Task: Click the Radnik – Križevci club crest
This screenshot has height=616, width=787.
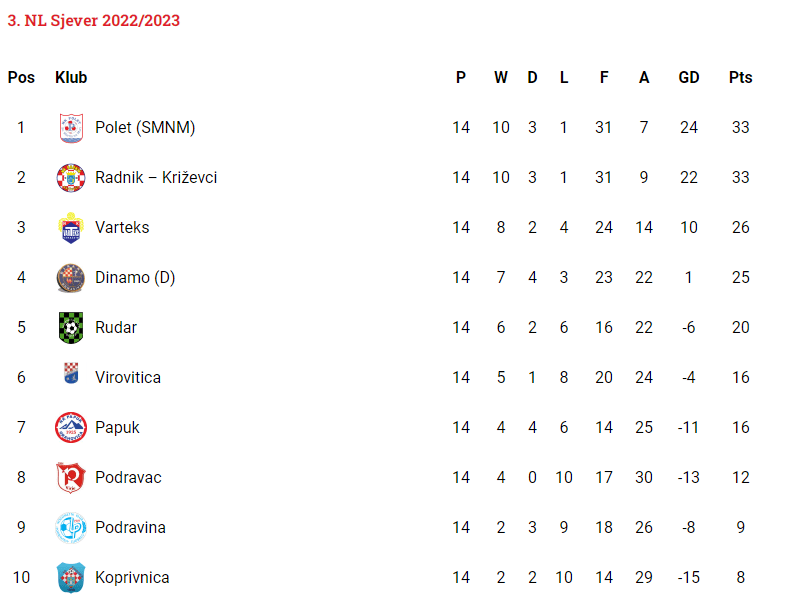Action: pos(70,177)
